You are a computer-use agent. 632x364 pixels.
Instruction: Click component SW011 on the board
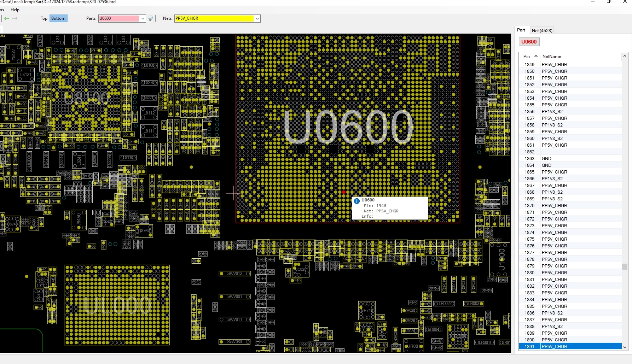(x=235, y=319)
